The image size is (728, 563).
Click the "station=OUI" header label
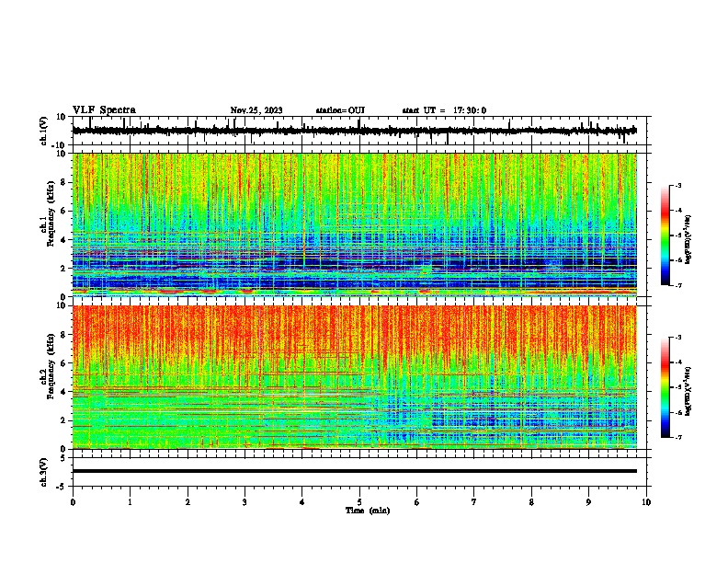[x=340, y=110]
